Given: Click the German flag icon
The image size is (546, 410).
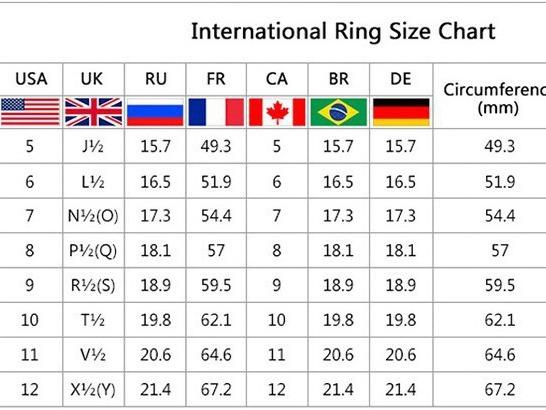Looking at the screenshot, I should tap(401, 112).
